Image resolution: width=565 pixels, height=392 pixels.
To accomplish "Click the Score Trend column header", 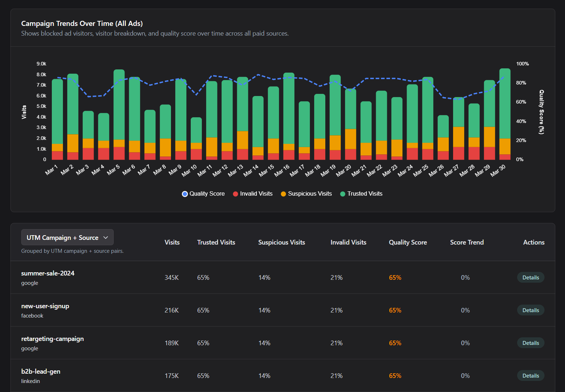I will pyautogui.click(x=467, y=242).
